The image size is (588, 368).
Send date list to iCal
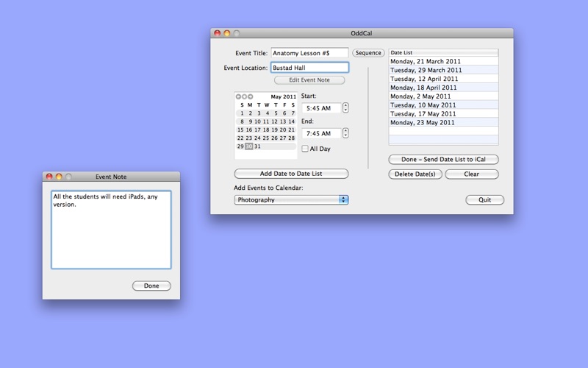[443, 160]
